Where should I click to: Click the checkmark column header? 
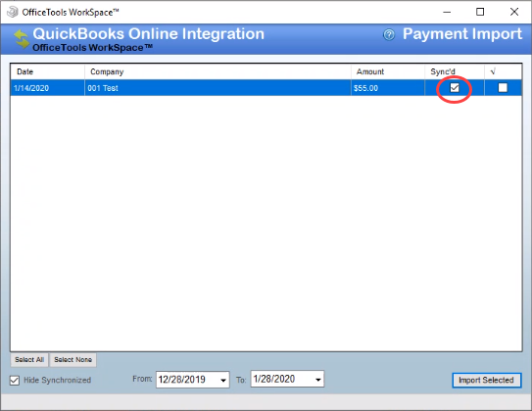(x=503, y=71)
